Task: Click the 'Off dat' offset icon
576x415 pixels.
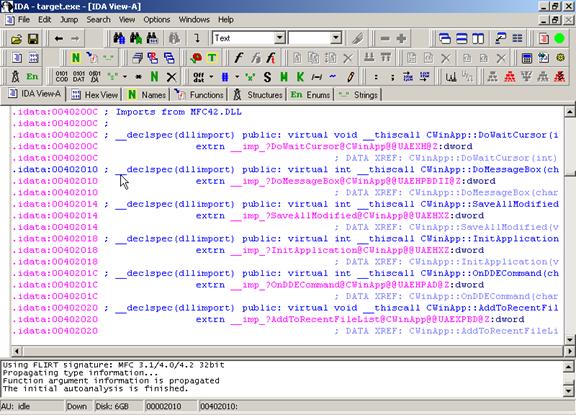Action: (199, 77)
